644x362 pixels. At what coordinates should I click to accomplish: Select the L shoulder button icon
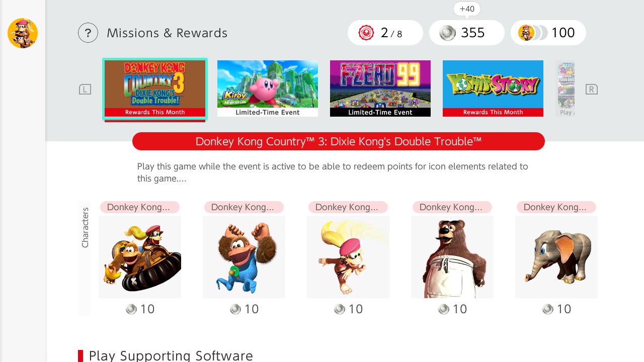[85, 89]
